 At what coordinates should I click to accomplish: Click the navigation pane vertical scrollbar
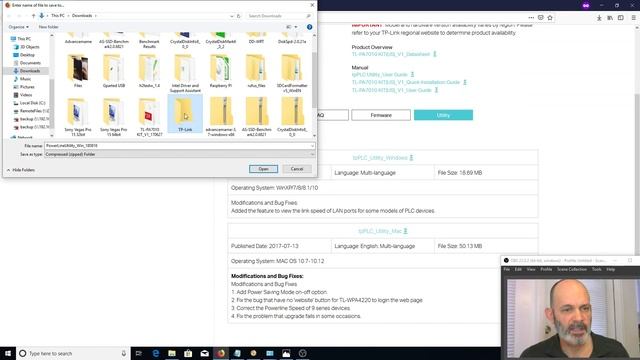(52, 86)
